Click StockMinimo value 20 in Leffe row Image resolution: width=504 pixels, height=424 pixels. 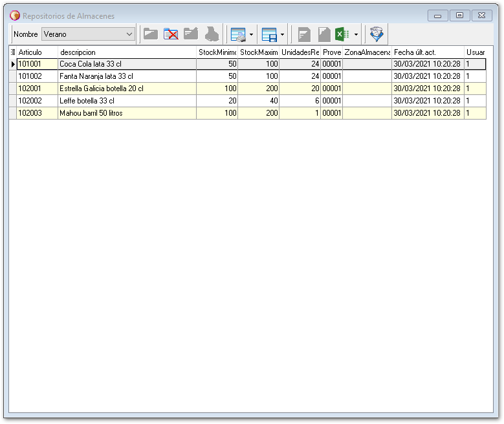point(217,101)
